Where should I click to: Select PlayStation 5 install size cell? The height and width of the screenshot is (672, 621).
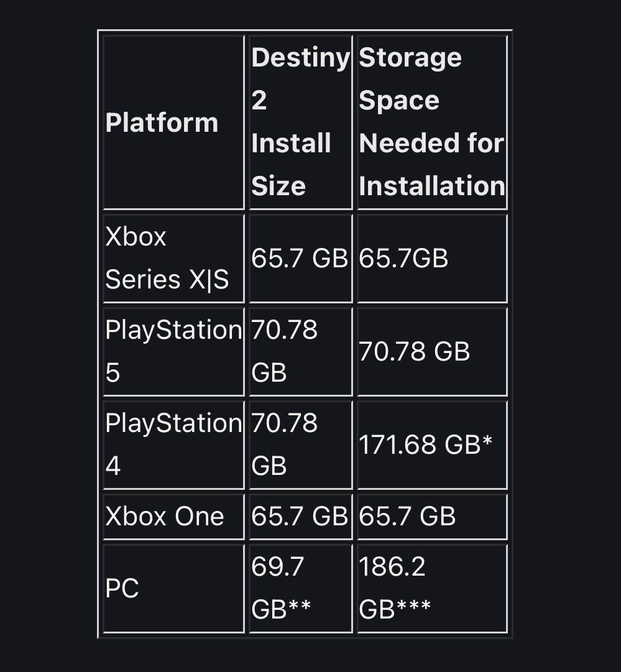click(x=285, y=351)
